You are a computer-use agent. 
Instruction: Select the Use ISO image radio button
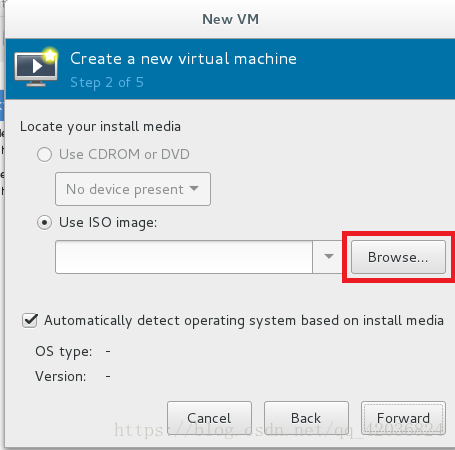coord(44,222)
